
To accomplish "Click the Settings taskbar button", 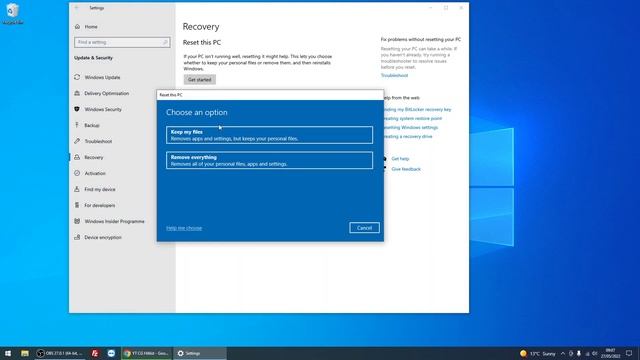I will click(x=200, y=353).
